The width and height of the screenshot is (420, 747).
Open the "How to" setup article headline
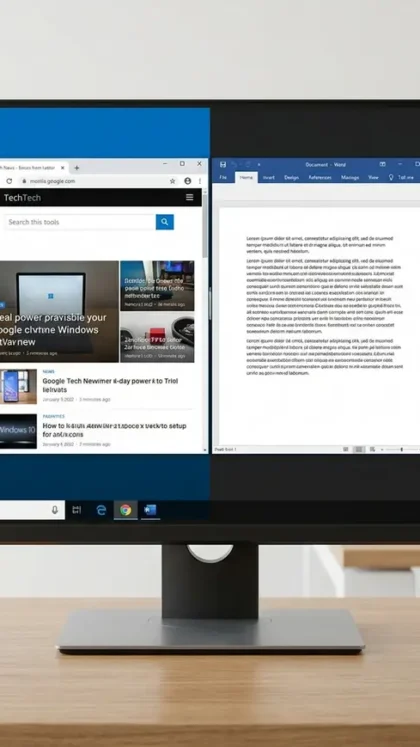coord(114,430)
